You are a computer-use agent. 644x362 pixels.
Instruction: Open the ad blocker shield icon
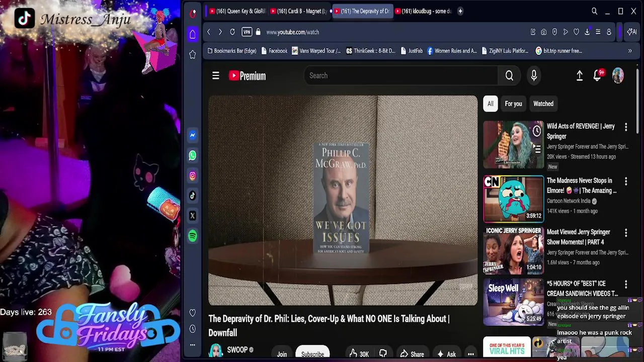[554, 32]
